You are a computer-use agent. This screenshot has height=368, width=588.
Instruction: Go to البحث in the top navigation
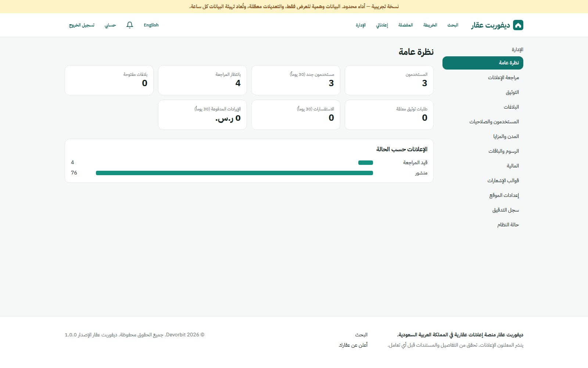(x=453, y=25)
